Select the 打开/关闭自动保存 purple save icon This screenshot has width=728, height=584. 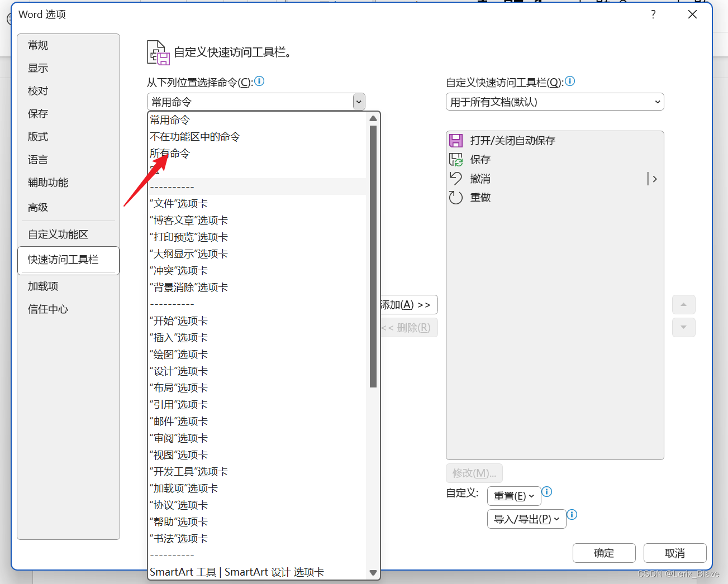coord(456,140)
